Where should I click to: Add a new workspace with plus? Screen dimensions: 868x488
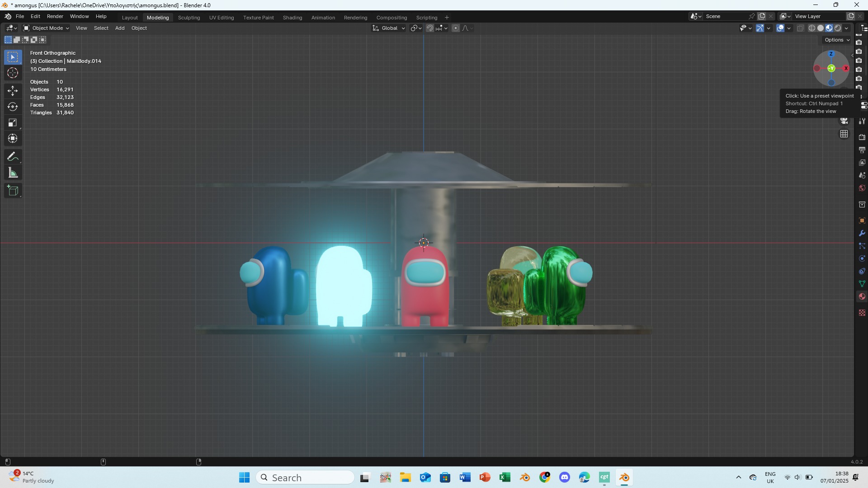(447, 18)
